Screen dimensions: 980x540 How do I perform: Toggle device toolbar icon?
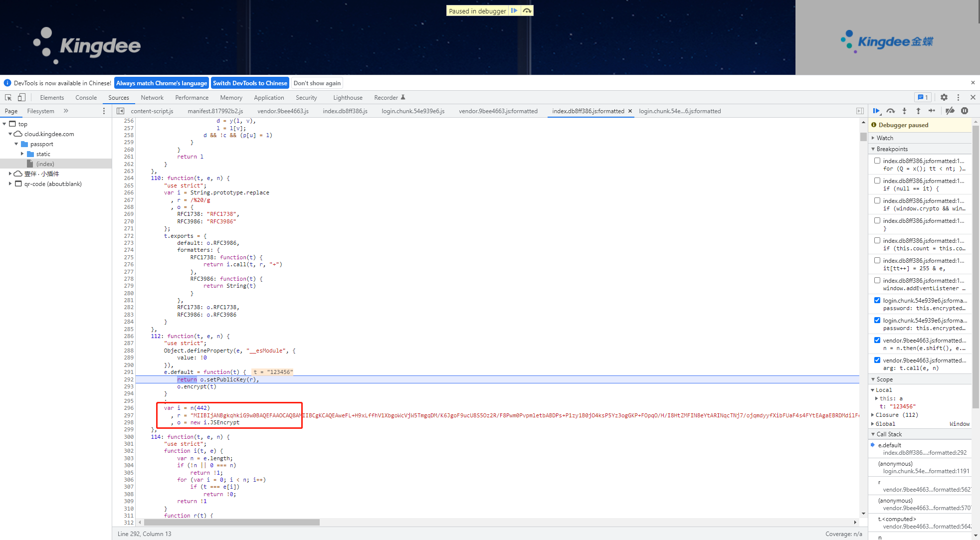pos(21,97)
